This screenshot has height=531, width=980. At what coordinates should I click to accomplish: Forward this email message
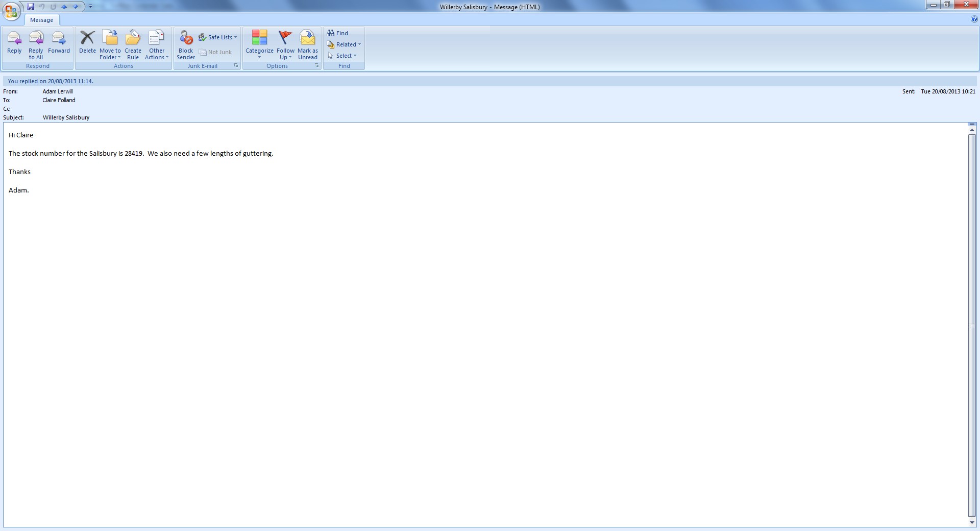59,42
